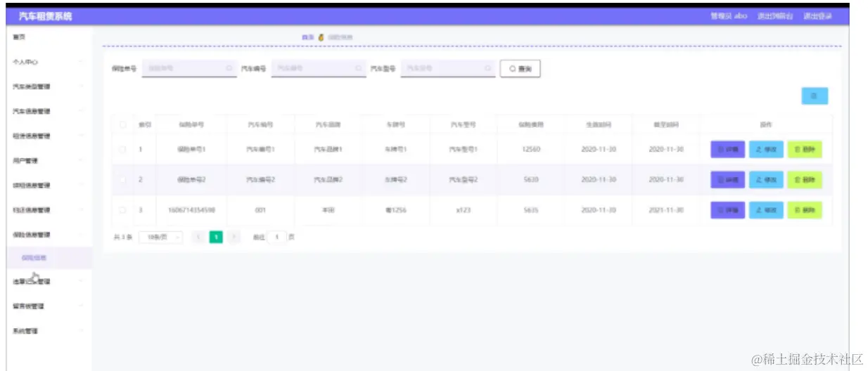This screenshot has height=371, width=868.
Task: Click the 查询 search button
Action: pyautogui.click(x=521, y=69)
